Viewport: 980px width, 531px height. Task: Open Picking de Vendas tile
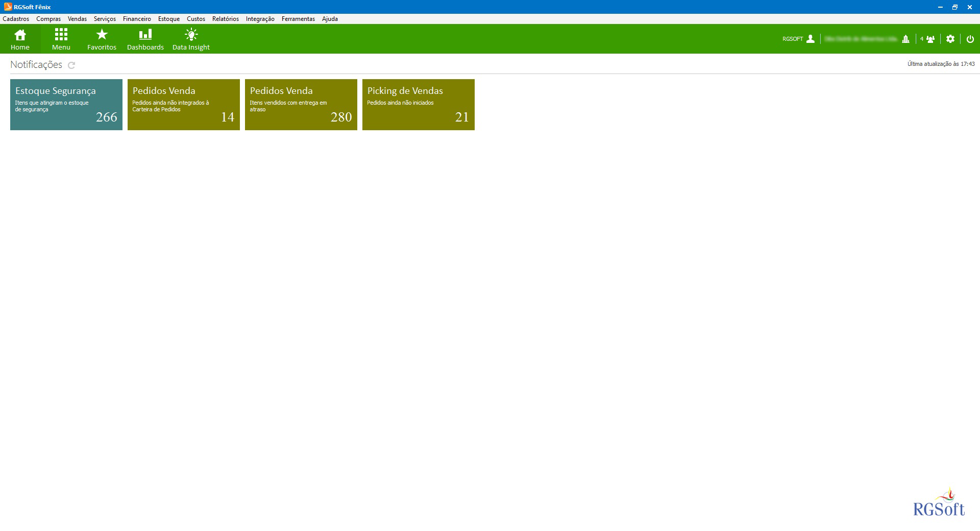419,105
